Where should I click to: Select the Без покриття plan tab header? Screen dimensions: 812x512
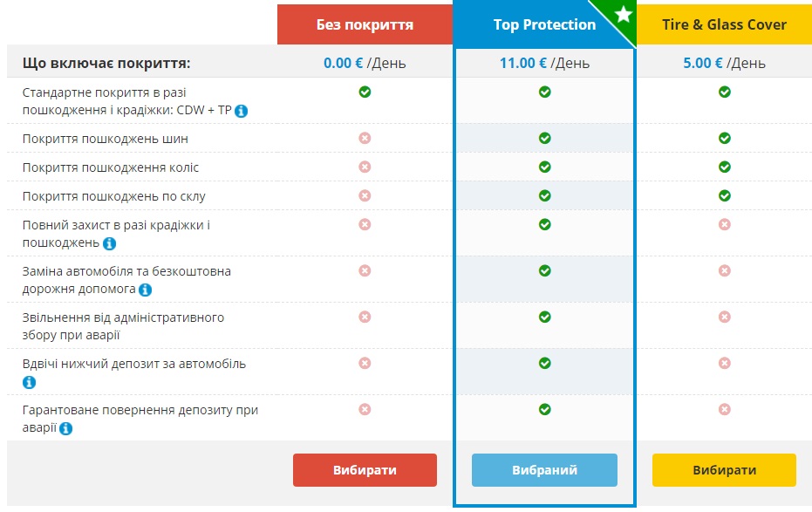(x=365, y=24)
